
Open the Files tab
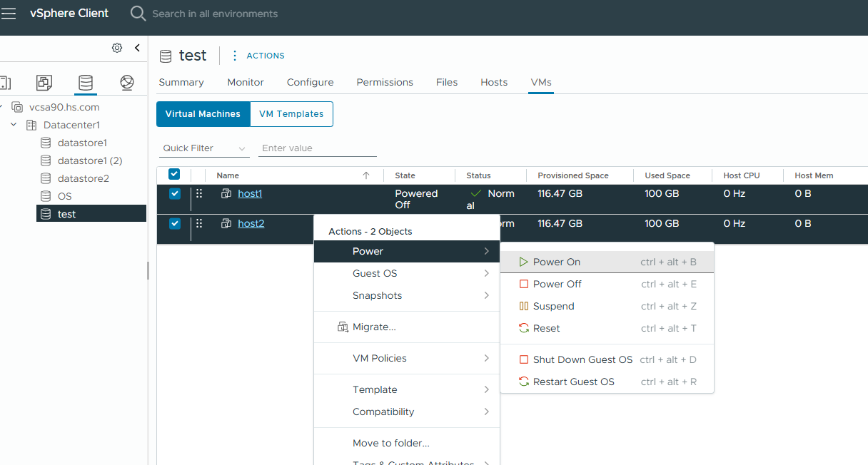click(447, 82)
